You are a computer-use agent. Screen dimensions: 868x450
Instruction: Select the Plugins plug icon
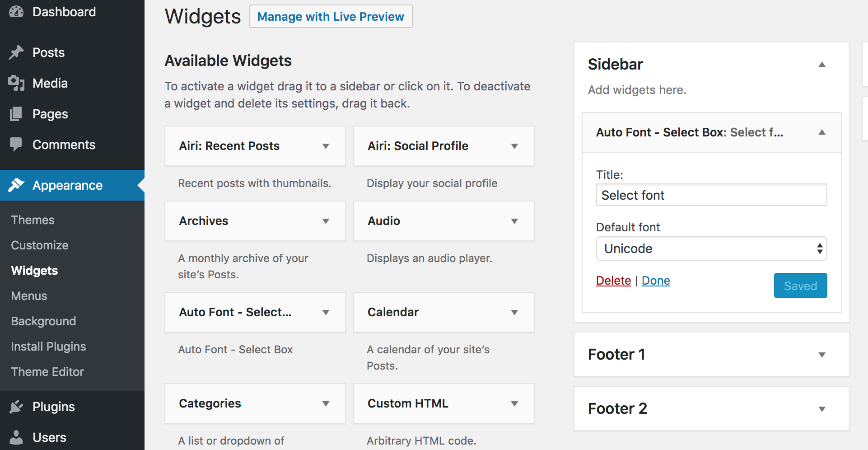tap(16, 406)
